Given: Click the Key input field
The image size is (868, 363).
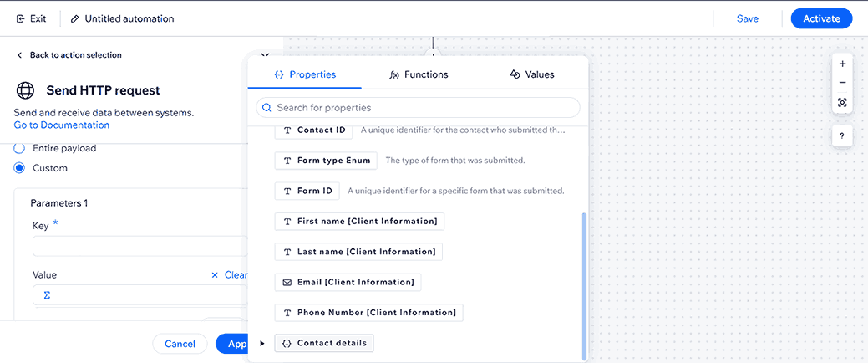Looking at the screenshot, I should point(140,246).
